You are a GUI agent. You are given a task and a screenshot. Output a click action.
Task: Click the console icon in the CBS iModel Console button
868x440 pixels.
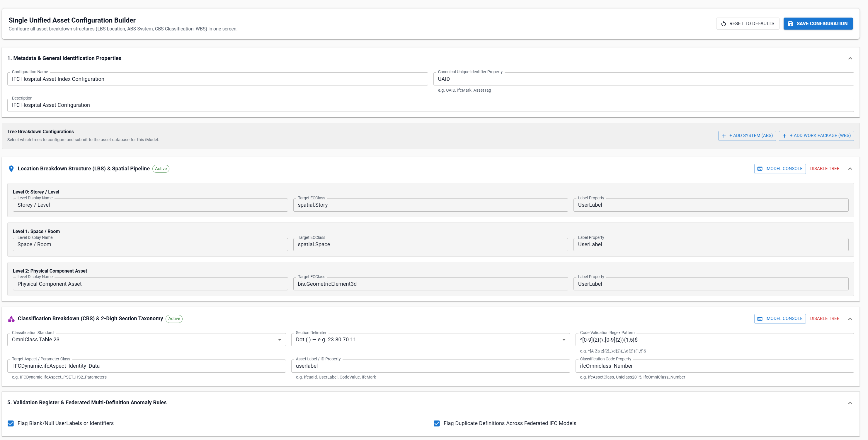[x=760, y=319]
